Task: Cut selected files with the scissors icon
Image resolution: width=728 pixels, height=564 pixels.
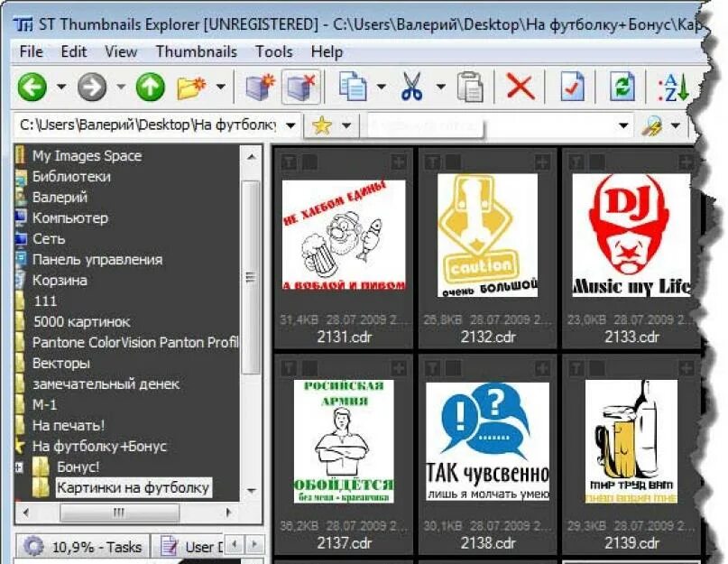Action: pyautogui.click(x=411, y=87)
